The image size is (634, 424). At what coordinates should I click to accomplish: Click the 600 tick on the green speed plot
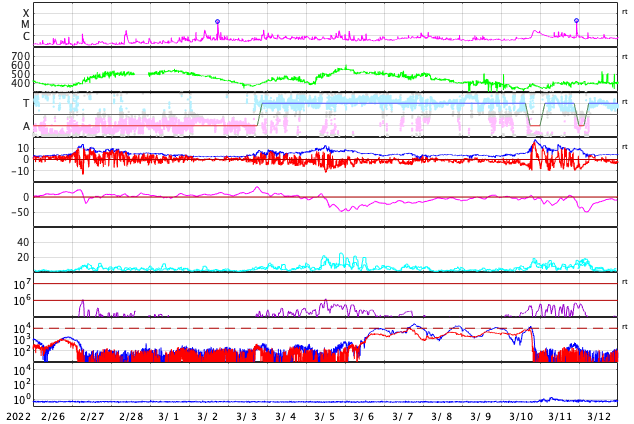(x=21, y=65)
